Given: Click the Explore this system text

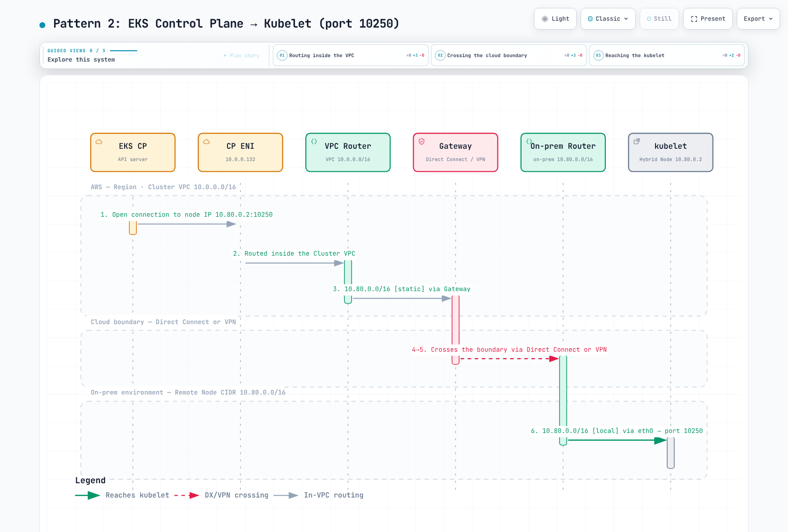Looking at the screenshot, I should [x=81, y=60].
